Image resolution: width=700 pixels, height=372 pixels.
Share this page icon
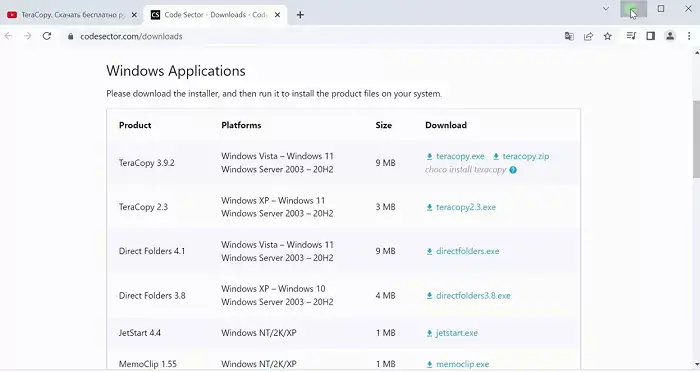588,36
